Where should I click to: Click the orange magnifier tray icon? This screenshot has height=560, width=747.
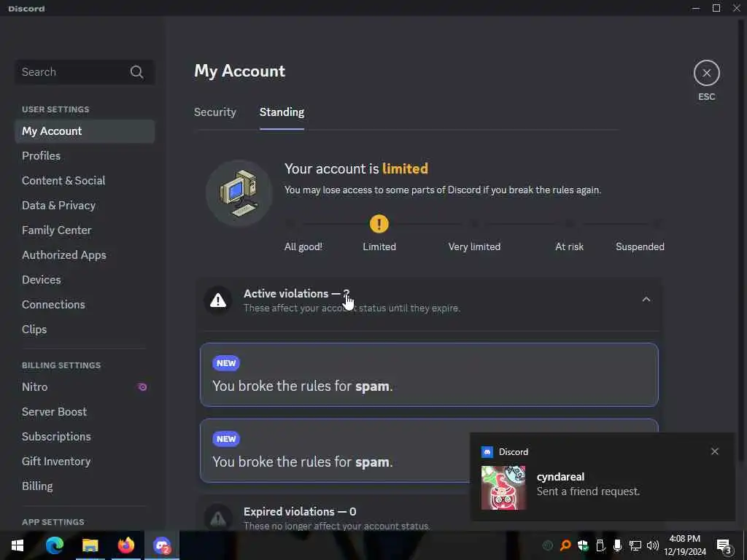[x=565, y=545]
